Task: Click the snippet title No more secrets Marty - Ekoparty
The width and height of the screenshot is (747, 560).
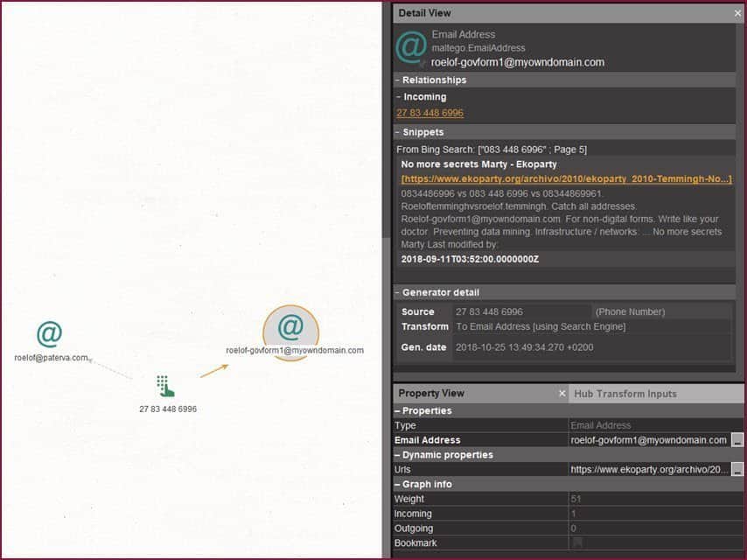Action: coord(478,164)
